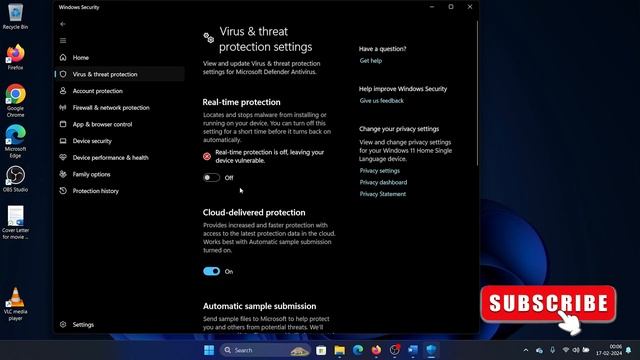Click the microphone tray icon
Image resolution: width=640 pixels, height=360 pixels.
point(552,350)
